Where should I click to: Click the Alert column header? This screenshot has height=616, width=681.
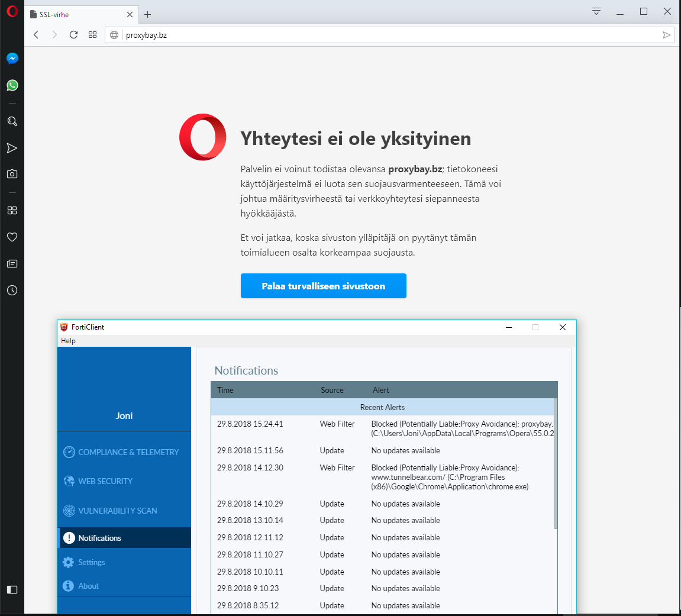[x=381, y=390]
